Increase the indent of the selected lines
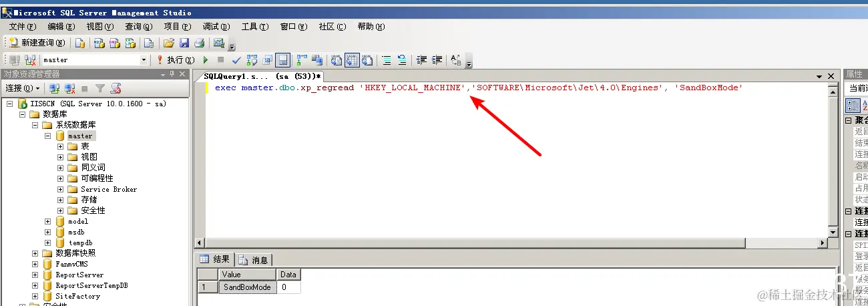This screenshot has height=306, width=868. [x=437, y=60]
